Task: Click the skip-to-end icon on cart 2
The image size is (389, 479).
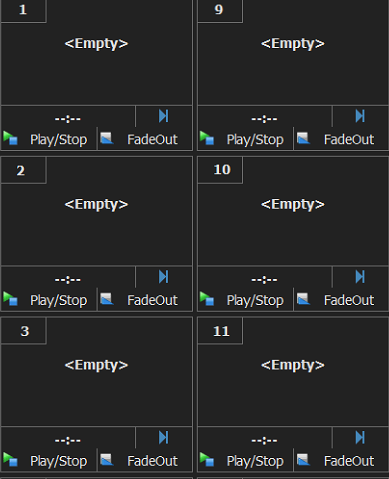Action: point(164,277)
